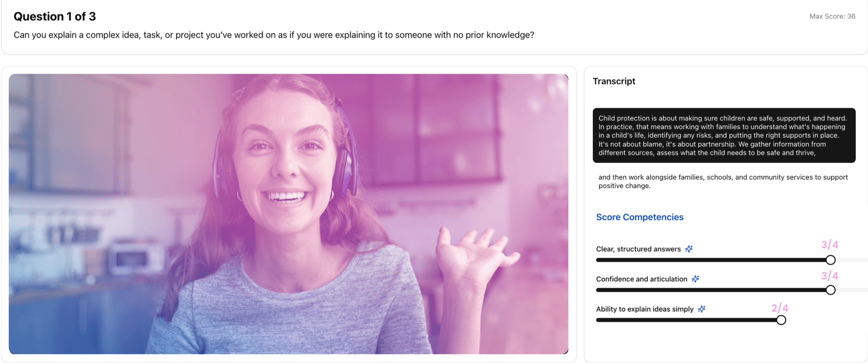Click the Ability to explain ideas simply slider handle
The width and height of the screenshot is (868, 363).
[x=781, y=320]
